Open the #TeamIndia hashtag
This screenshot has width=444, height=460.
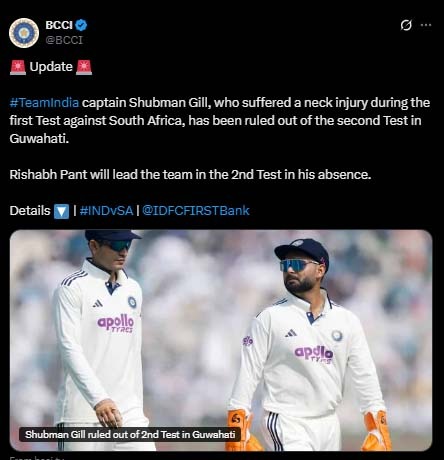tap(44, 103)
